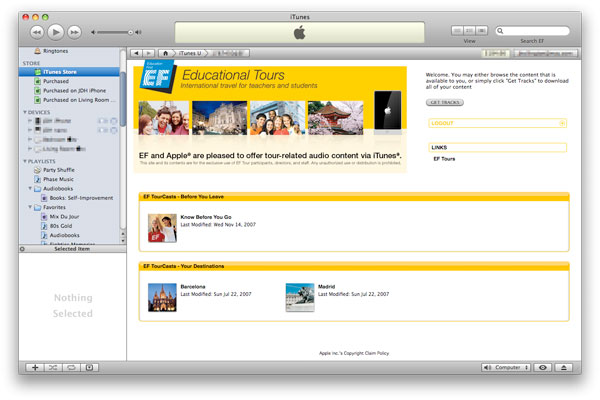Open the EF Tours link

click(x=444, y=159)
